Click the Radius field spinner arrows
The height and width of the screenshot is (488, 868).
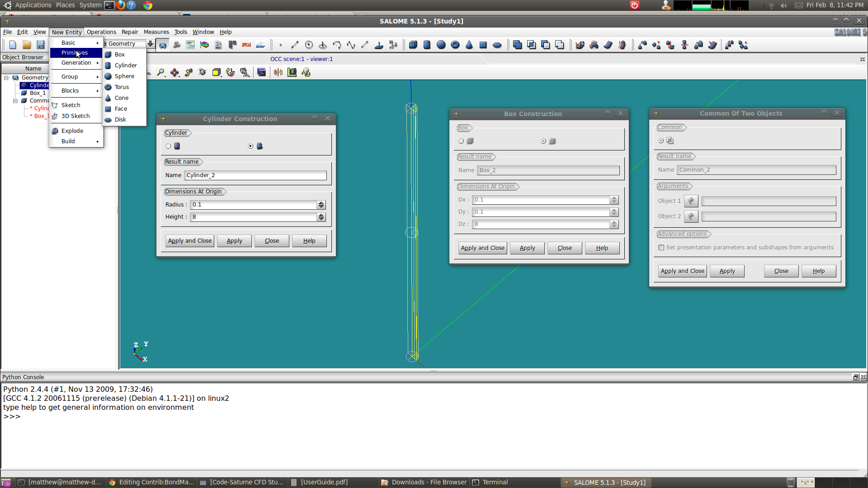(321, 205)
